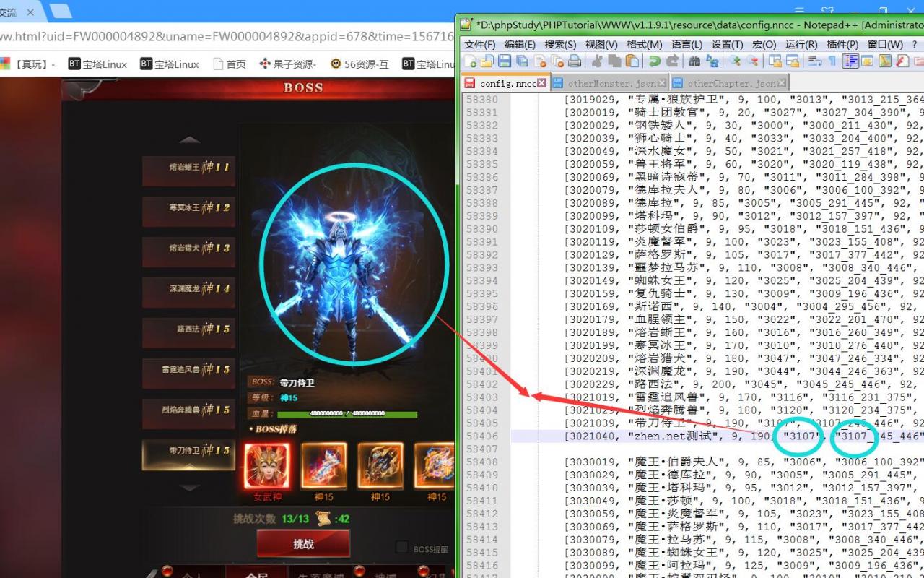
Task: Close the otherMonster.json tab
Action: [x=662, y=83]
